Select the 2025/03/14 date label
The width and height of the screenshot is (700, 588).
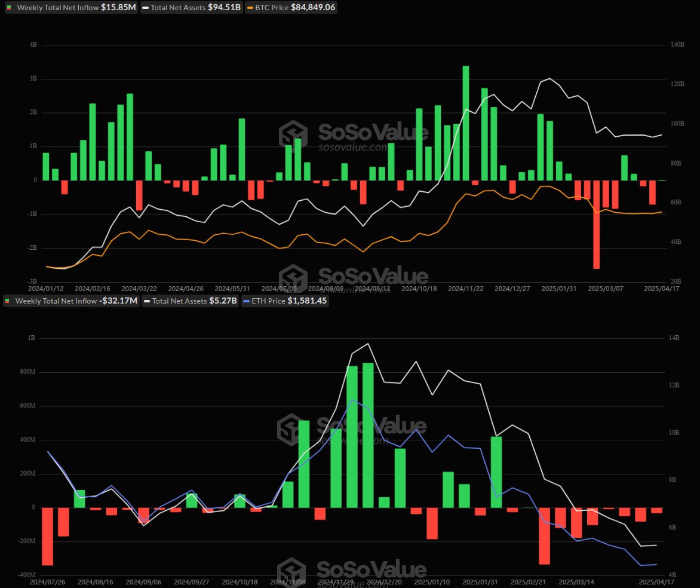[576, 582]
